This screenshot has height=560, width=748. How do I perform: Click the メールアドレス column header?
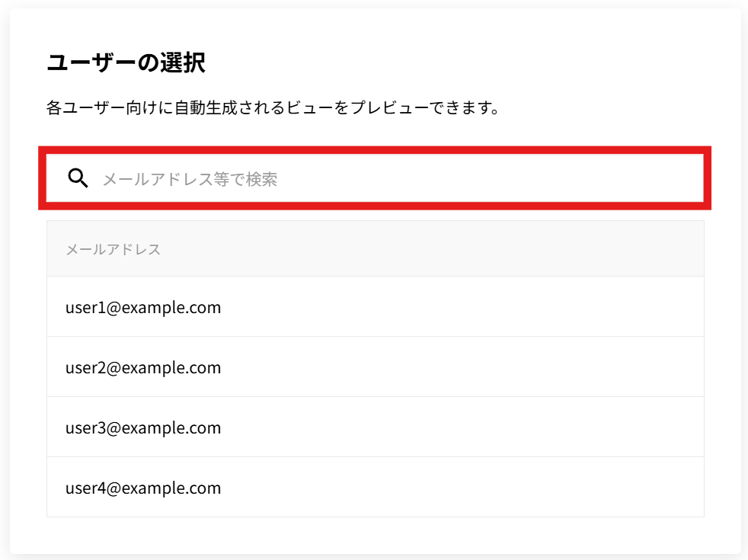(x=113, y=249)
